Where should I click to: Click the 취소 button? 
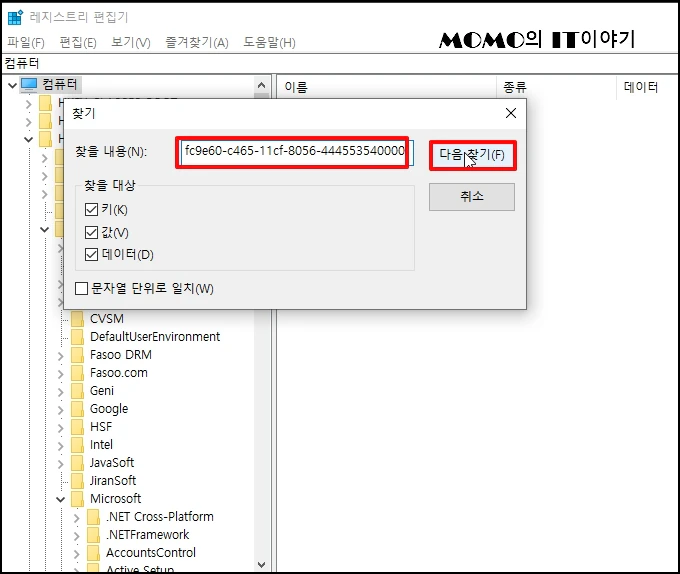472,197
